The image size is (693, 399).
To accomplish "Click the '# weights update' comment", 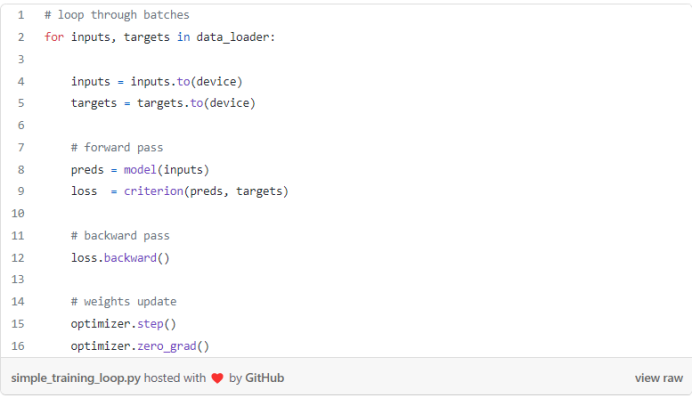I will pos(123,302).
